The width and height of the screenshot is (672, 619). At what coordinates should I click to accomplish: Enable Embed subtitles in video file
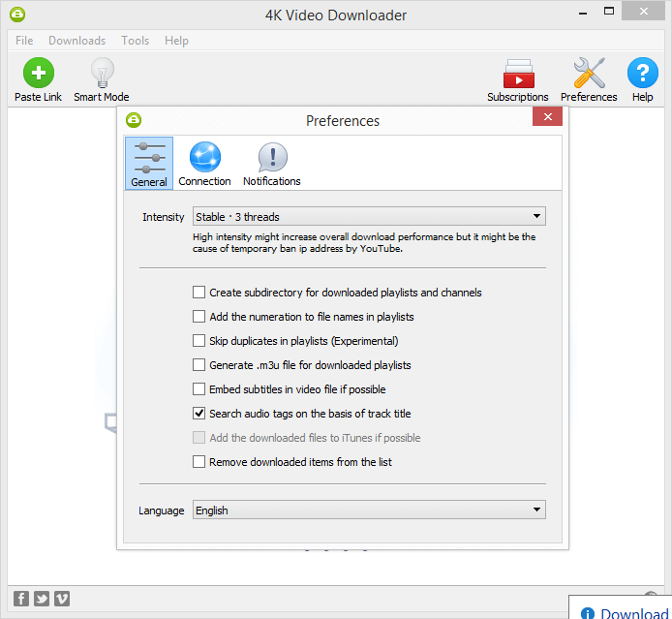[199, 389]
